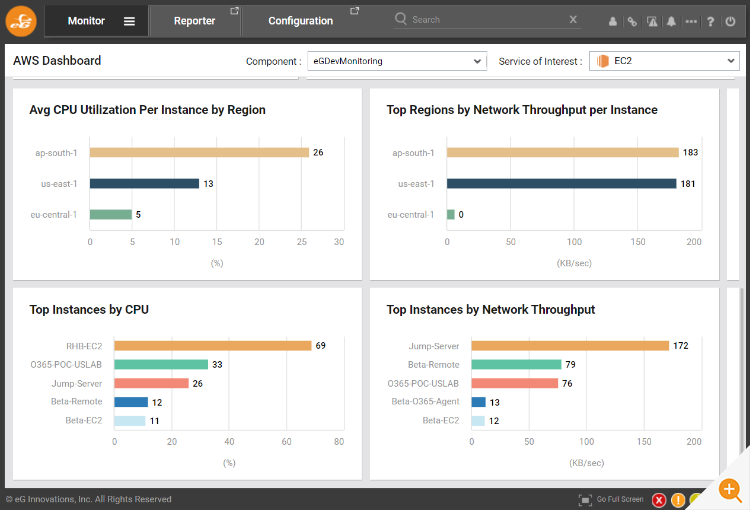Image resolution: width=750 pixels, height=510 pixels.
Task: Open Configuration in new window icon
Action: (x=354, y=11)
